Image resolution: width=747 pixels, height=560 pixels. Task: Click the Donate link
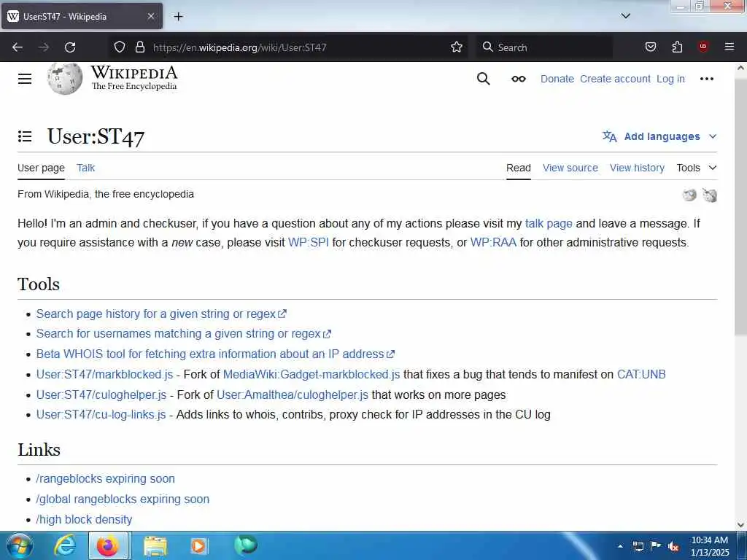[x=557, y=79]
